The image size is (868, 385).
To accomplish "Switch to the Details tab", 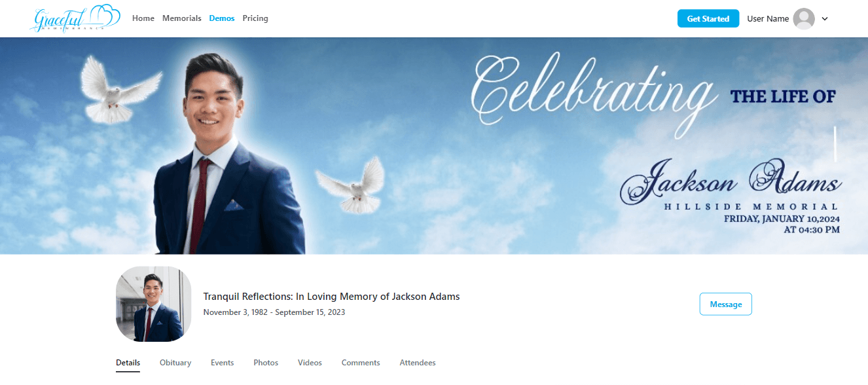I will coord(128,363).
